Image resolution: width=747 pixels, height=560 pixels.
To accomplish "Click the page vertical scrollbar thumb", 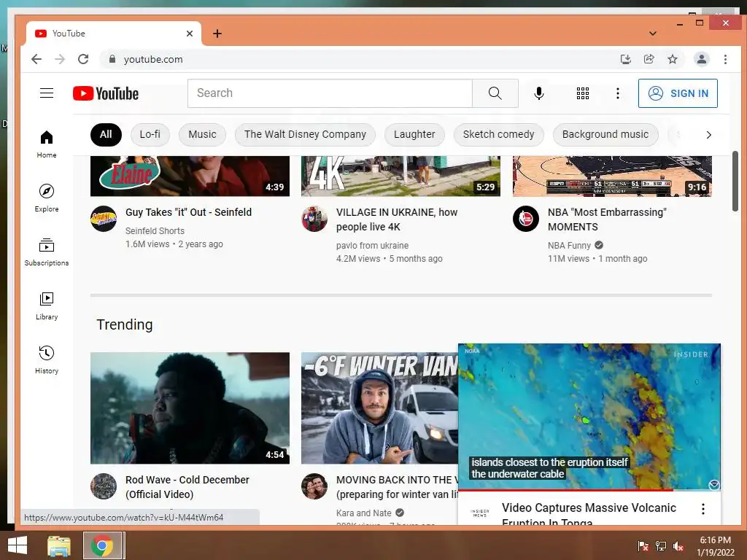I will 735,181.
